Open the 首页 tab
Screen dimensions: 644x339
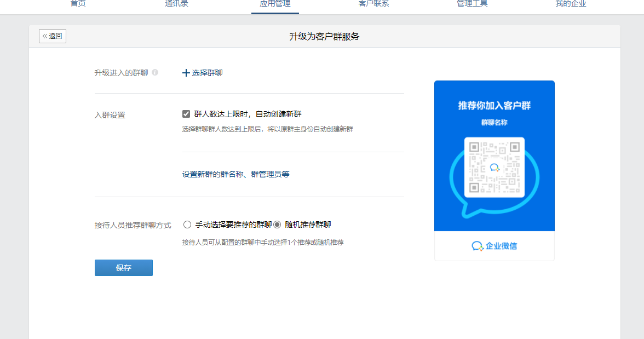(78, 4)
